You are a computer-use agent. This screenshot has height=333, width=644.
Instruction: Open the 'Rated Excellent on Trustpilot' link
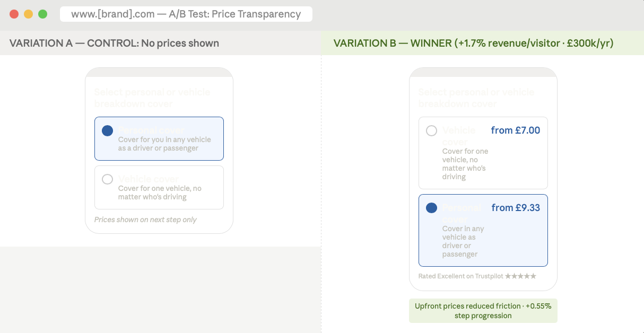pyautogui.click(x=462, y=276)
